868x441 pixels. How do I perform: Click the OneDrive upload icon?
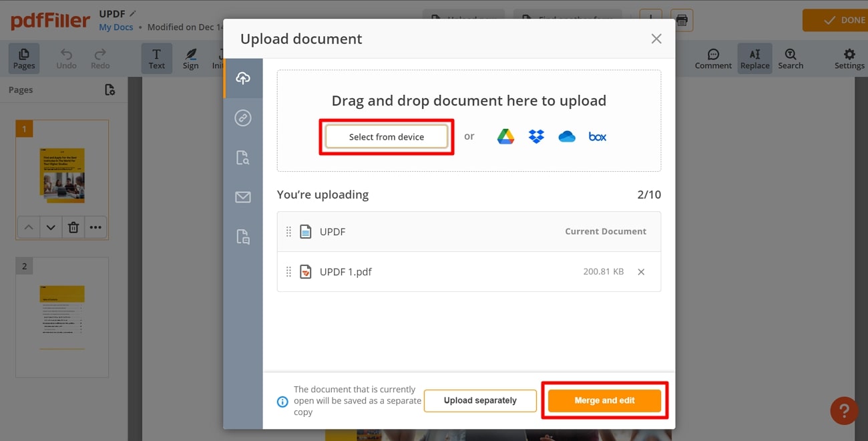tap(567, 136)
